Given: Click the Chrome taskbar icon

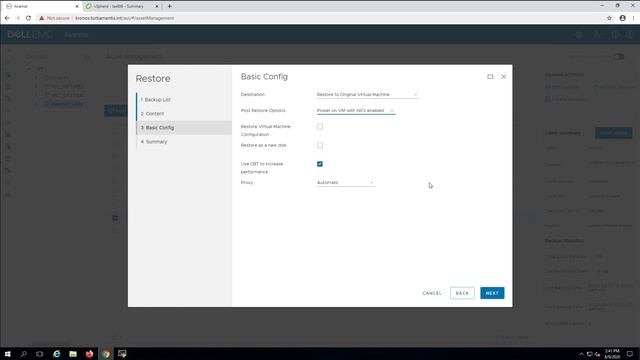Looking at the screenshot, I should [106, 354].
